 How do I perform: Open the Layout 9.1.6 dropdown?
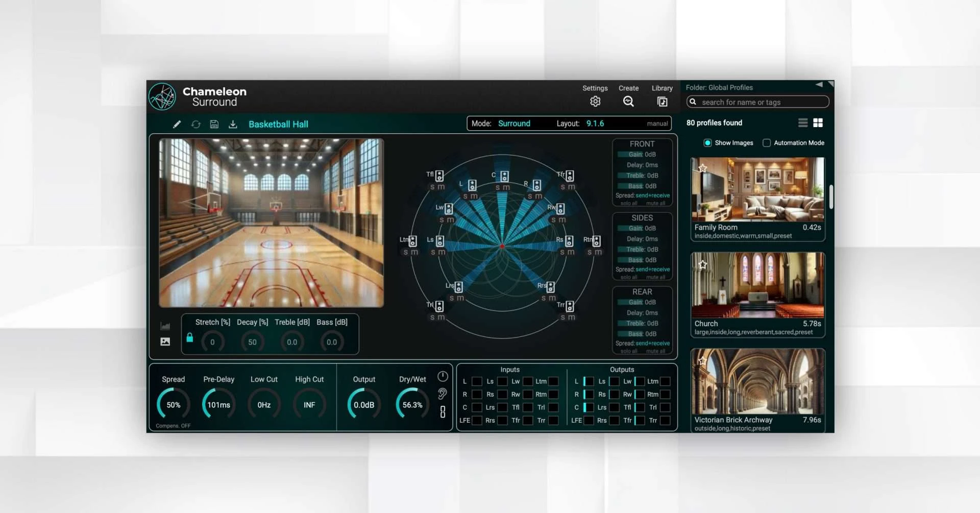(595, 124)
